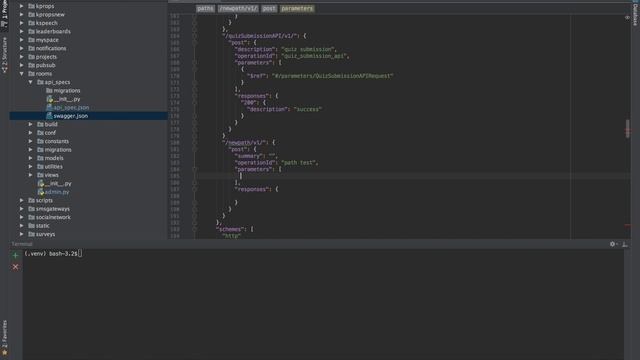The height and width of the screenshot is (360, 640).
Task: Expand the kpropsnew folder
Action: click(22, 15)
